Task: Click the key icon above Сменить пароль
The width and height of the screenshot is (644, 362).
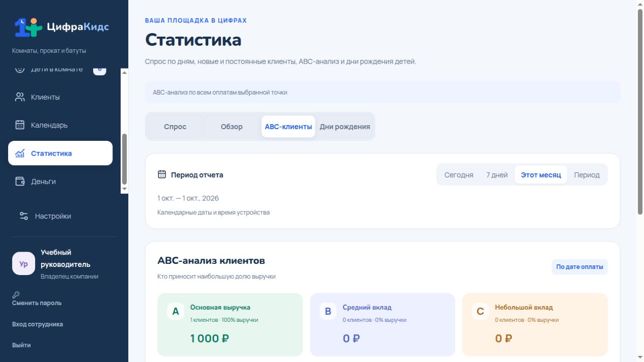Action: click(x=16, y=294)
